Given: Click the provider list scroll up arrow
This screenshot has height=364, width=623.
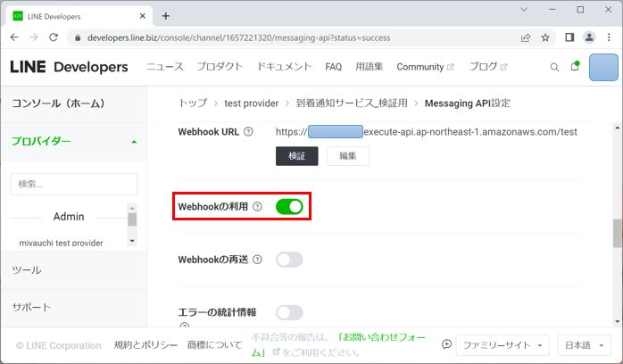Looking at the screenshot, I should (132, 208).
